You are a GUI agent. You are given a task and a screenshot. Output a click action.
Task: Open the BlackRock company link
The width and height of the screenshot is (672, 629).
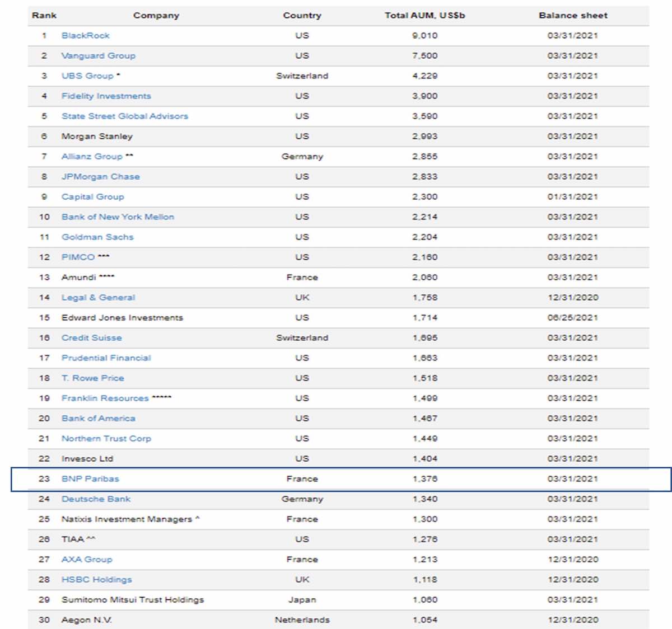point(86,35)
